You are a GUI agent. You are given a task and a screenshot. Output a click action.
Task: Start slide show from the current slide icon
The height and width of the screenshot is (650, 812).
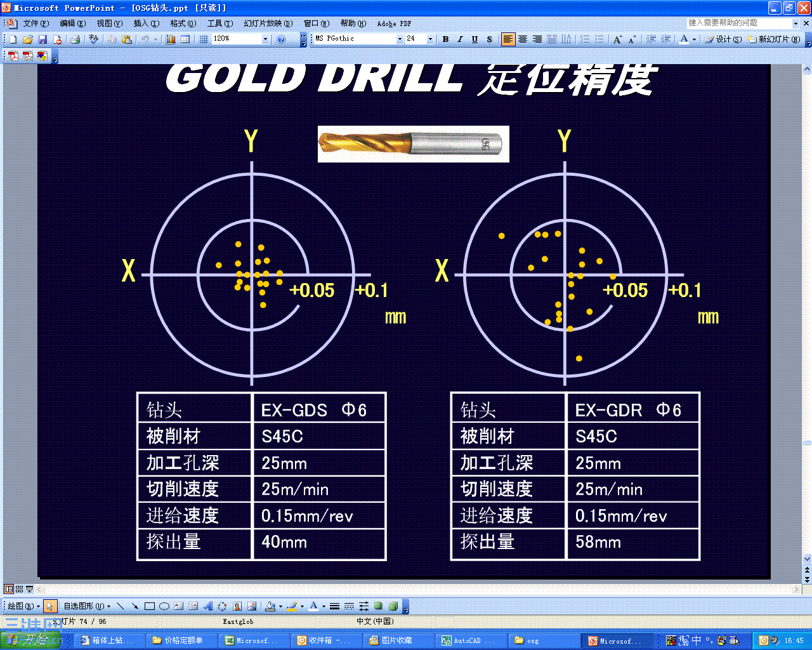point(29,589)
